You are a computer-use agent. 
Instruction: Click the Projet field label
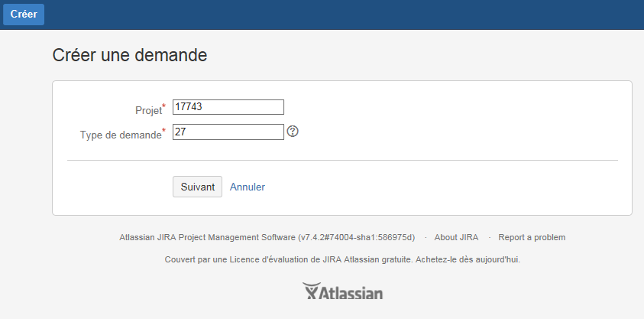pos(149,111)
